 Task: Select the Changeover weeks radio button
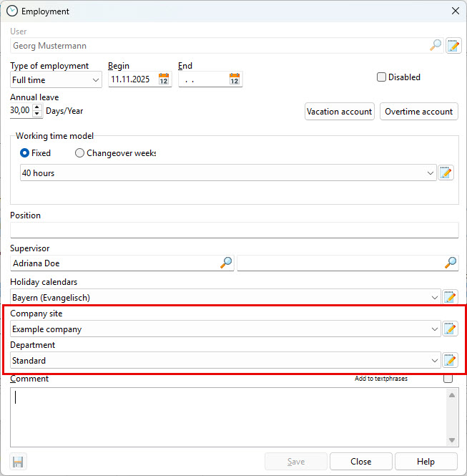click(x=79, y=153)
